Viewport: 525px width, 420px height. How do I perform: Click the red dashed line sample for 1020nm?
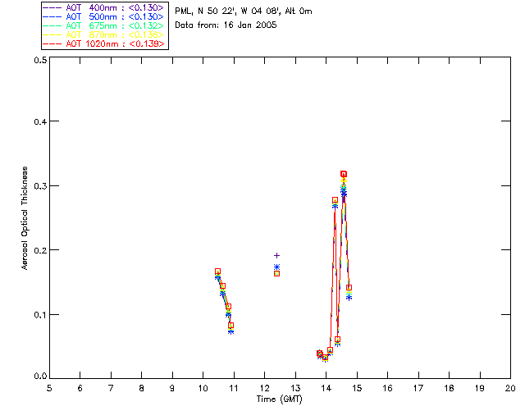tap(52, 43)
